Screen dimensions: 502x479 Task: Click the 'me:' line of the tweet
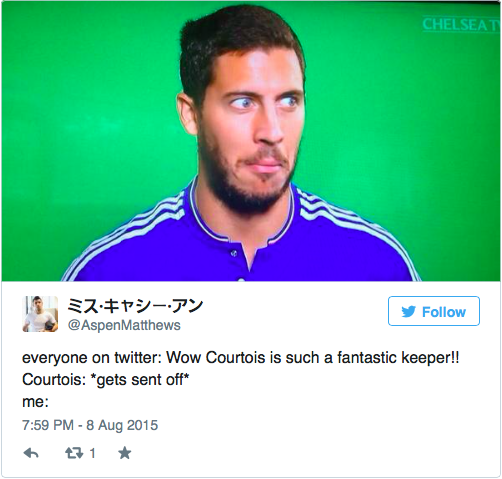[35, 402]
